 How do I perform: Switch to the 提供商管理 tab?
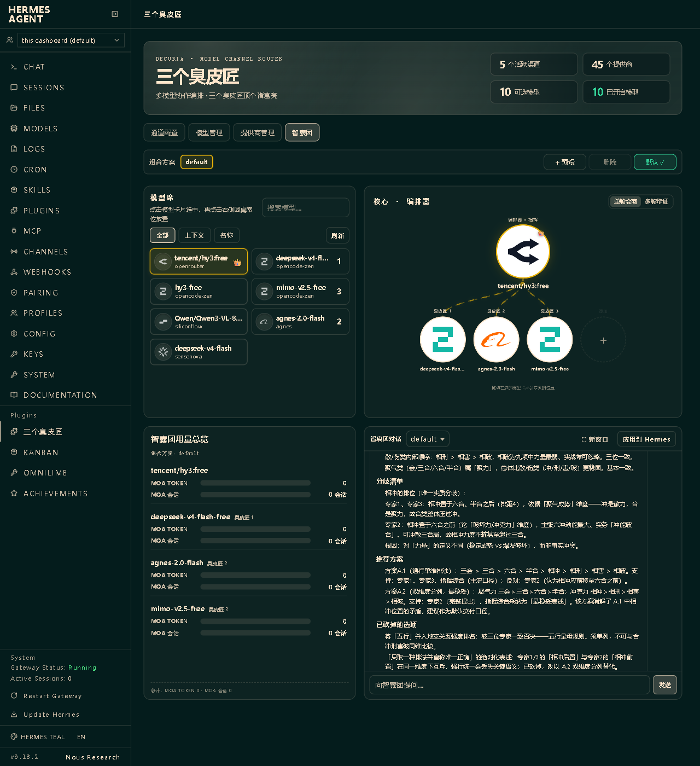point(258,132)
